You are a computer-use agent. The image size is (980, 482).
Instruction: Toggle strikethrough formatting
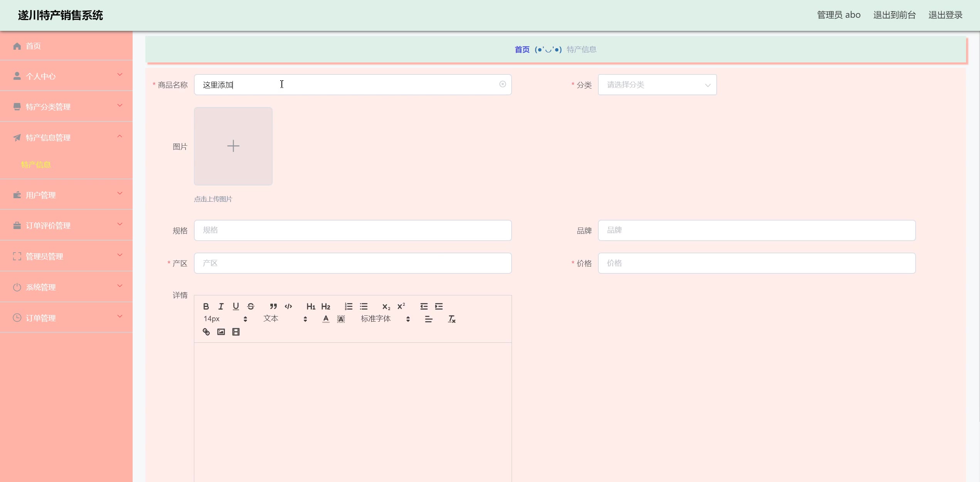click(251, 306)
